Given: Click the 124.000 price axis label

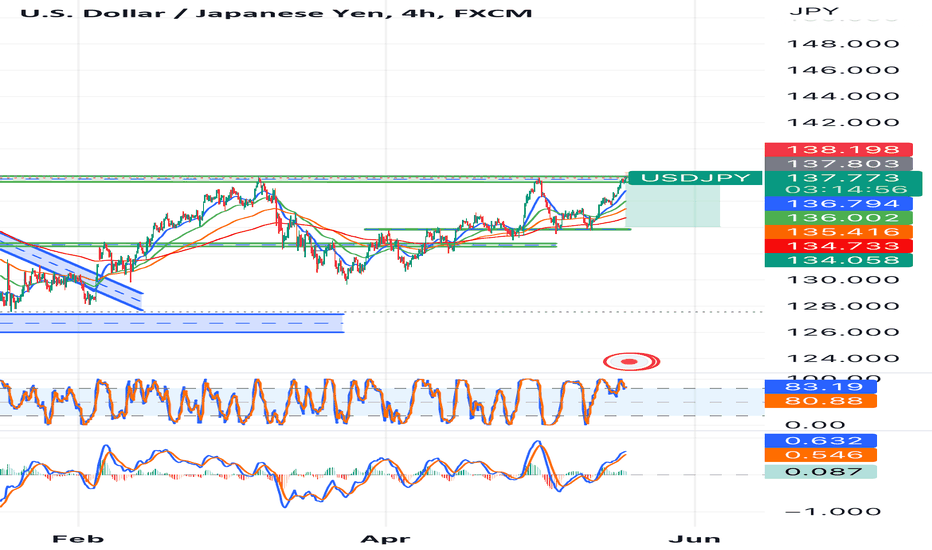Looking at the screenshot, I should coord(842,358).
